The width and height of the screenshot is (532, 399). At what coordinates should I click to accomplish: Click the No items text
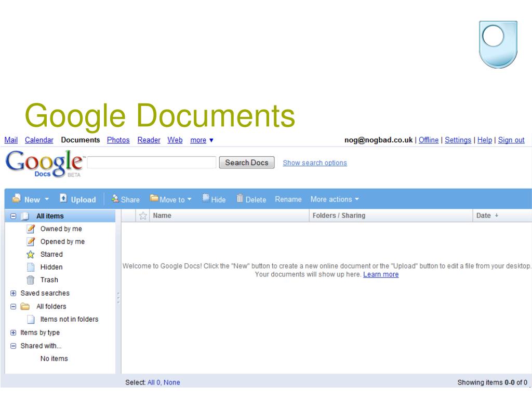click(54, 358)
